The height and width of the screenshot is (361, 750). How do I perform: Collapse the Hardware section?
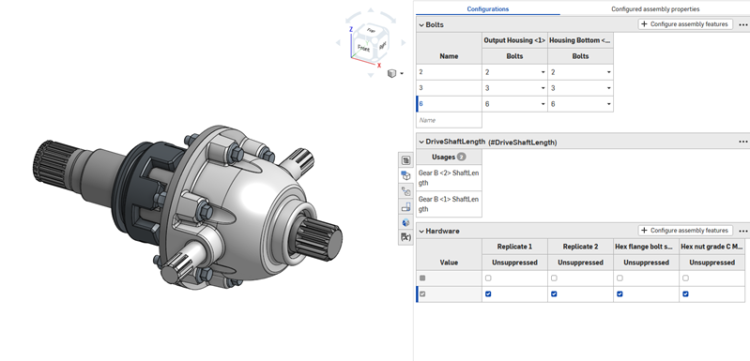[x=421, y=231]
